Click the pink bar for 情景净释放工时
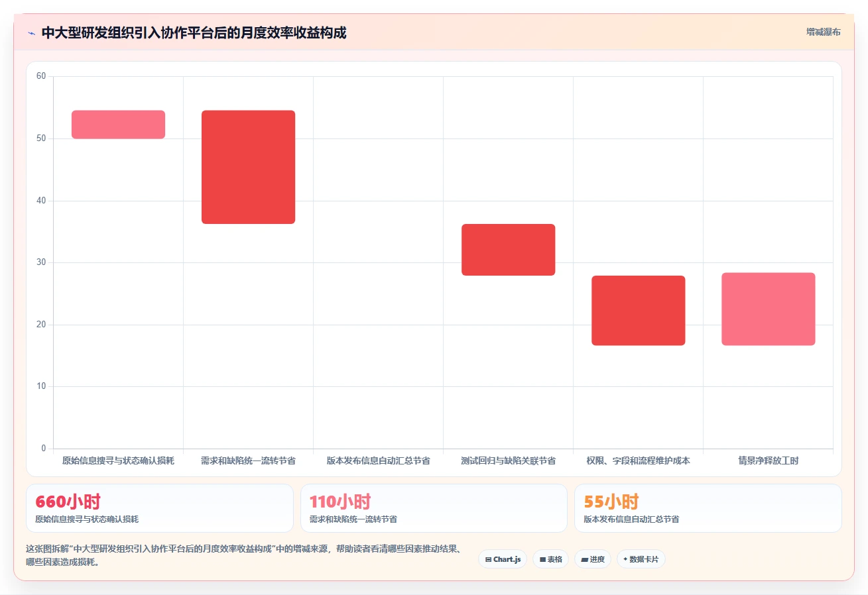Screen dimensions: 868x595 [768, 309]
